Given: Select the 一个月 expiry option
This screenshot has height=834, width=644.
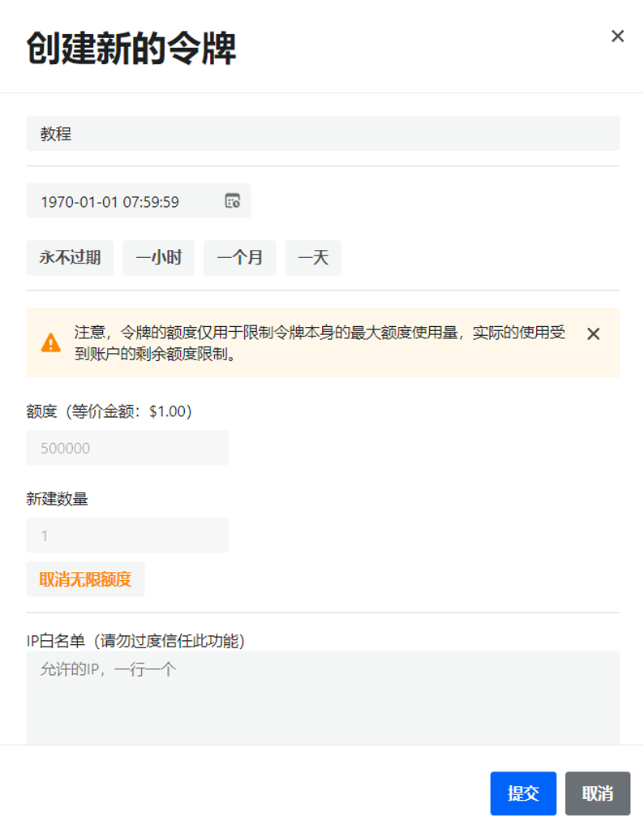Looking at the screenshot, I should pos(241,257).
